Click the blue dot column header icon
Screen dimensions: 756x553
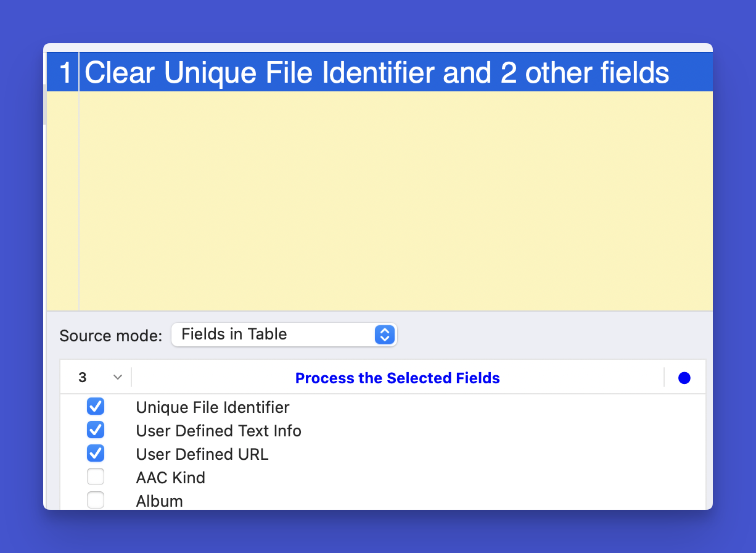(684, 378)
